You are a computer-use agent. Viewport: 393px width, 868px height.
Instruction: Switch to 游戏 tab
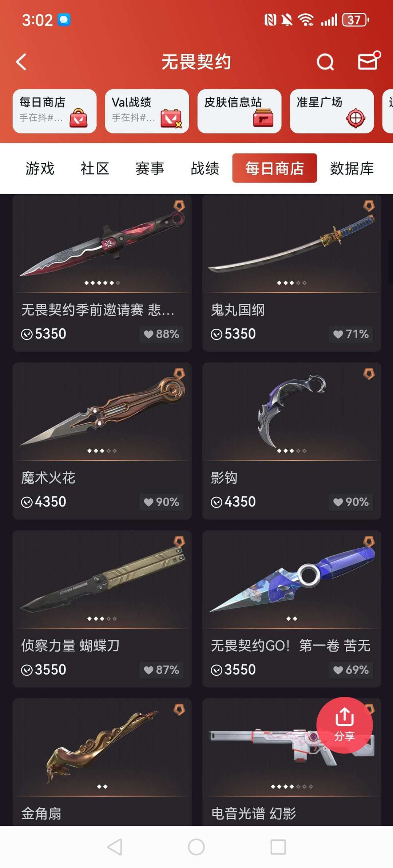point(40,168)
